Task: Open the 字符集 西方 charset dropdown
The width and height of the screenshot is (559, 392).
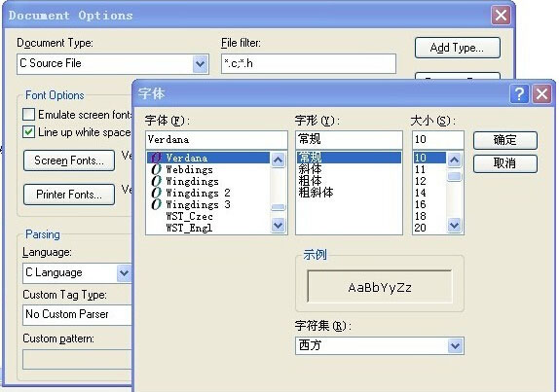Action: [x=455, y=345]
